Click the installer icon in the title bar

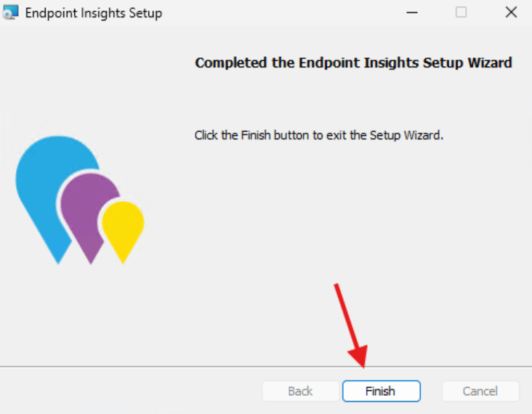(11, 13)
